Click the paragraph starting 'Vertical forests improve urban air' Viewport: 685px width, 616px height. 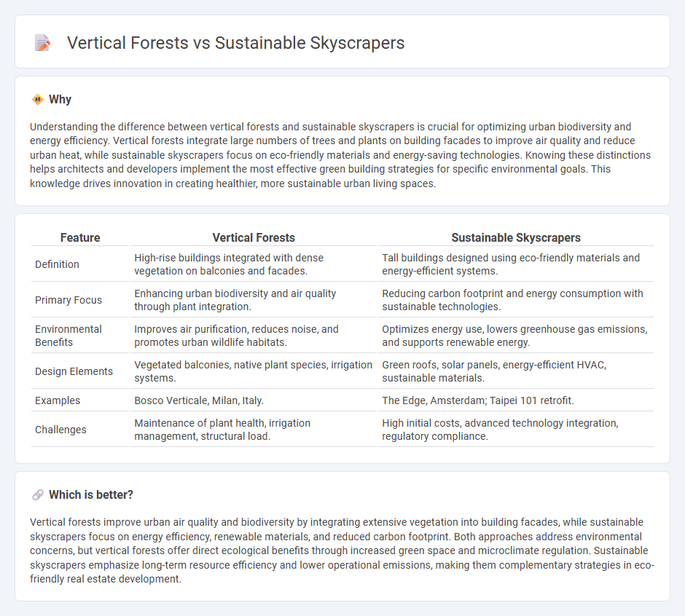pyautogui.click(x=342, y=550)
